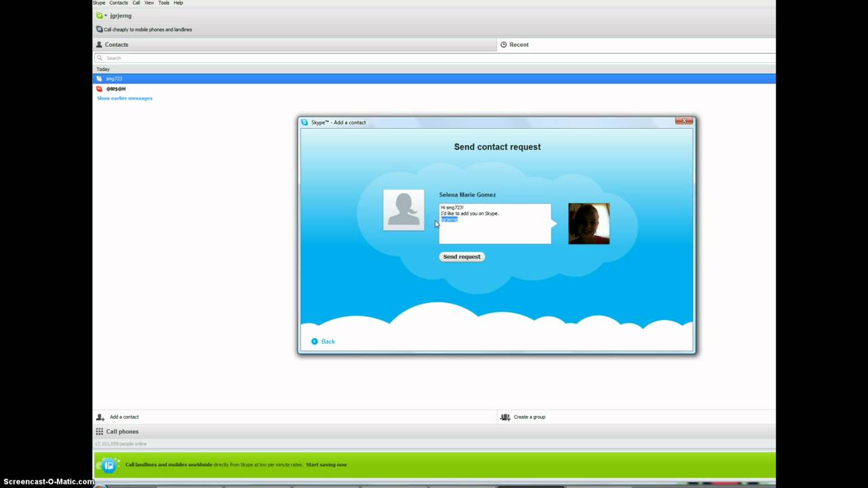Close the Add a contact dialog
Screen dimensions: 868x488
point(684,121)
